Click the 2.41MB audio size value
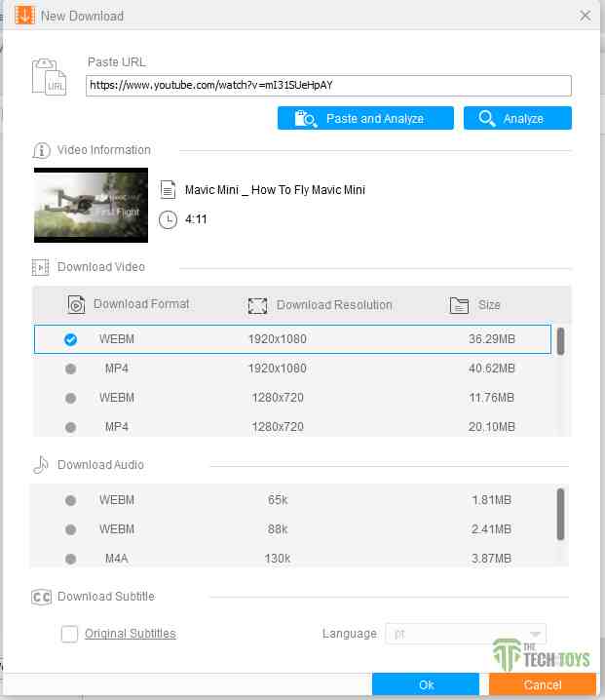 (x=492, y=529)
